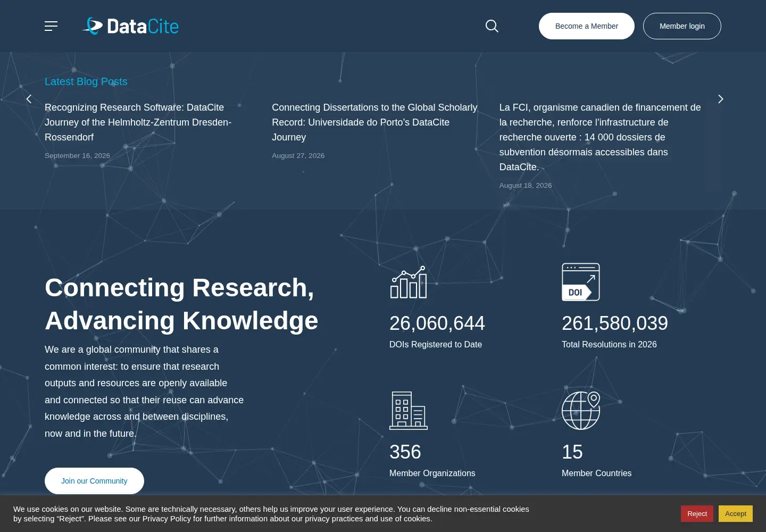Viewport: 766px width, 532px height.
Task: Click the August 18, 2026 date
Action: tap(526, 186)
